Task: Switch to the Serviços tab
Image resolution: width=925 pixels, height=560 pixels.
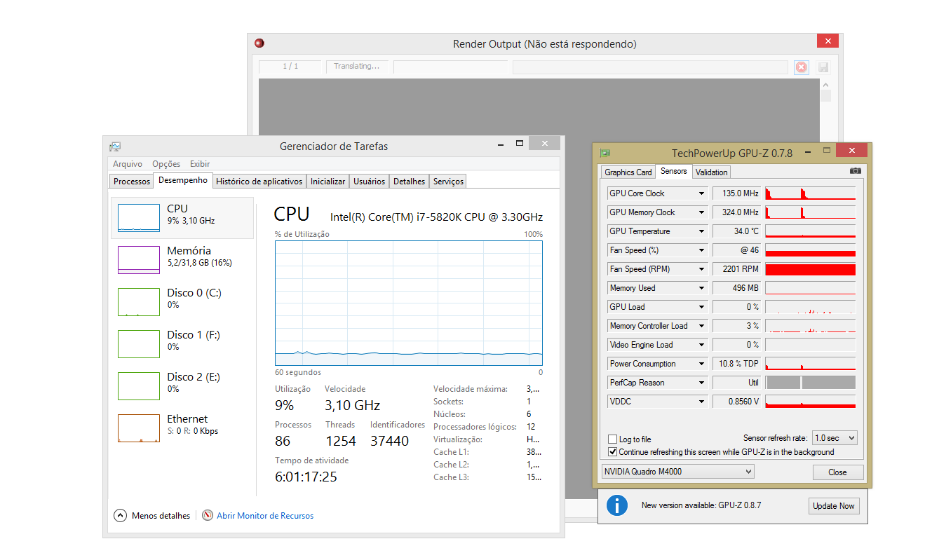Action: click(448, 182)
